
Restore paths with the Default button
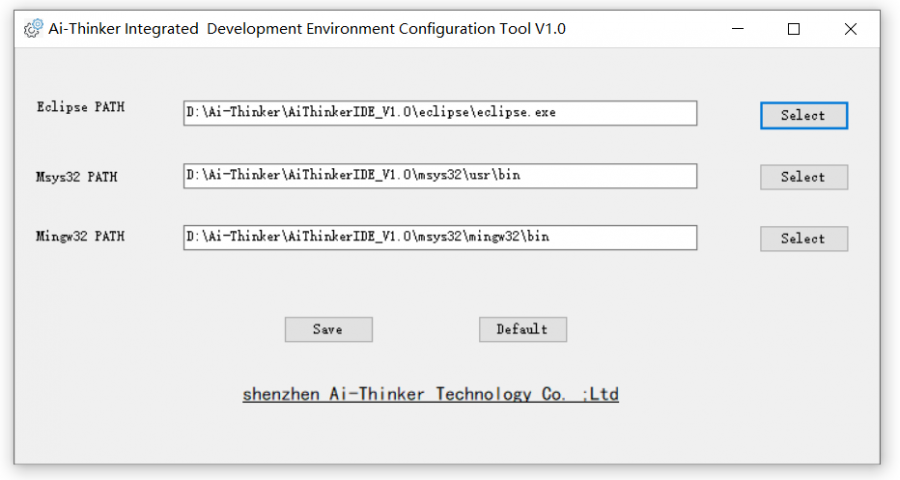[523, 329]
